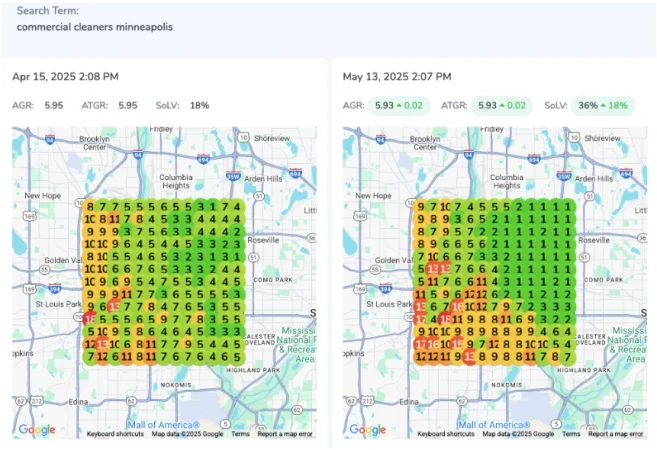Click the ATGR 5.93 change badge
This screenshot has height=450, width=657.
[x=497, y=105]
